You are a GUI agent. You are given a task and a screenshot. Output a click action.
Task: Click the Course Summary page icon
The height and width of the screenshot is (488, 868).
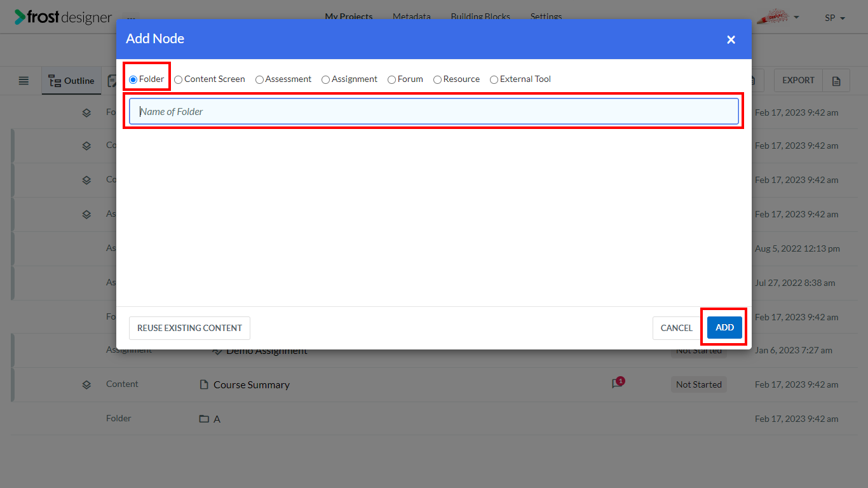204,384
